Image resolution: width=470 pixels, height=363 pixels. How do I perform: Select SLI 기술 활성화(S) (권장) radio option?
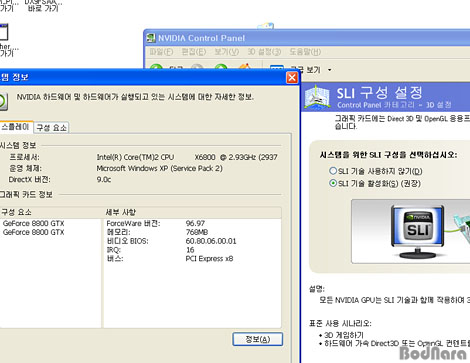(333, 183)
